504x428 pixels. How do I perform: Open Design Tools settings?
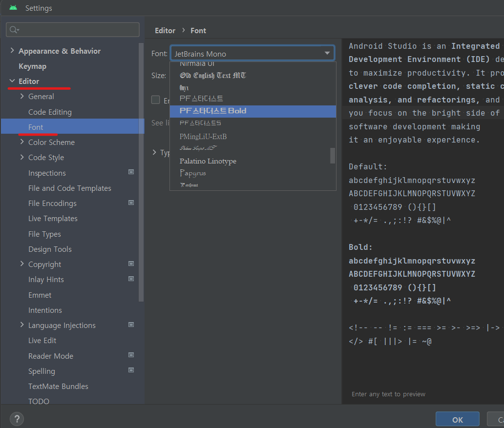coord(50,249)
